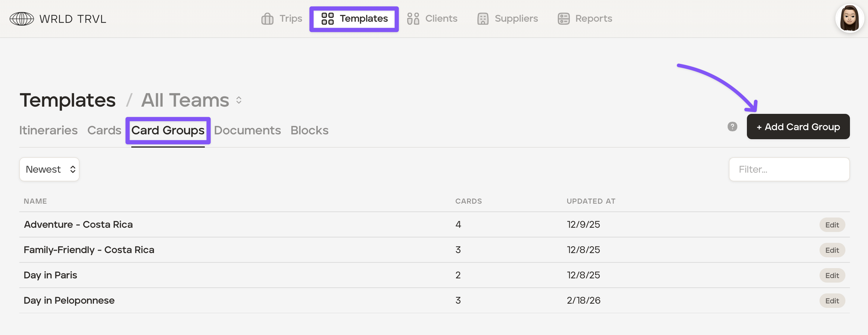Image resolution: width=868 pixels, height=335 pixels.
Task: Click the Trips suitcase icon
Action: pos(267,19)
